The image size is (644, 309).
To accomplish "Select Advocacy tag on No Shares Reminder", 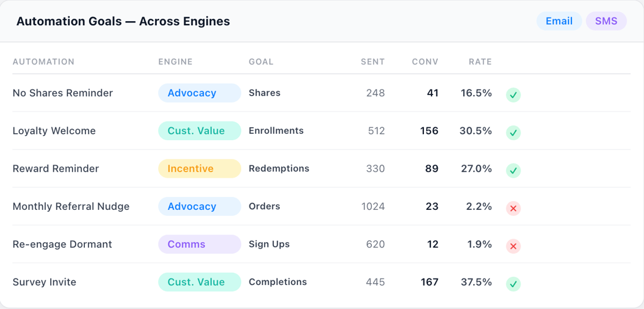I will pos(199,93).
